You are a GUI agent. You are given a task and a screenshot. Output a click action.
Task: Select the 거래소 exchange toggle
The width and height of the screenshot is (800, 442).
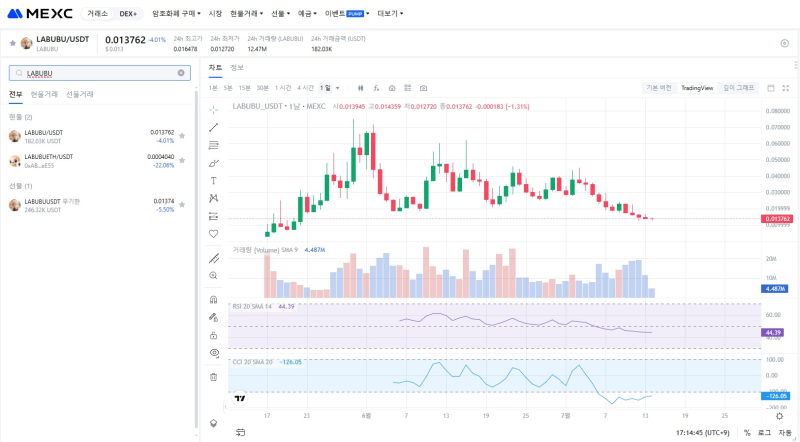tap(97, 14)
